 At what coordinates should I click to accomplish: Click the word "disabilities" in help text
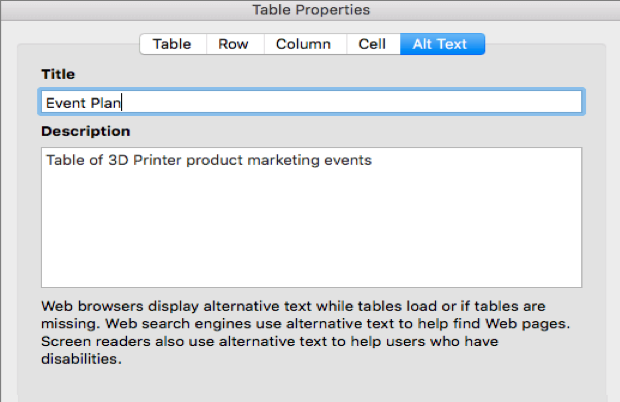tap(80, 360)
